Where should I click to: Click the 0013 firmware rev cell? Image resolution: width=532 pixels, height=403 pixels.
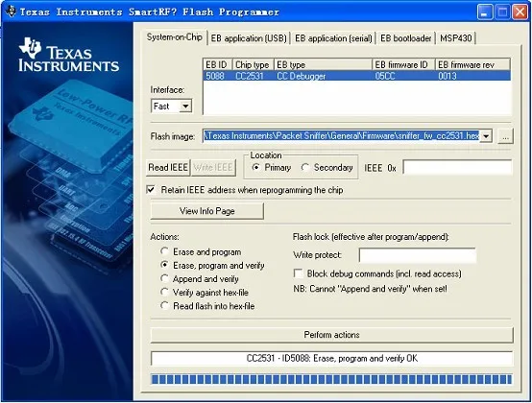(447, 76)
